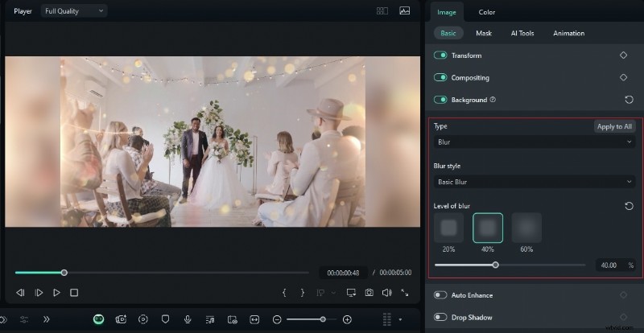644x333 pixels.
Task: Click the current timecode 00:00:00:48
Action: [x=343, y=273]
